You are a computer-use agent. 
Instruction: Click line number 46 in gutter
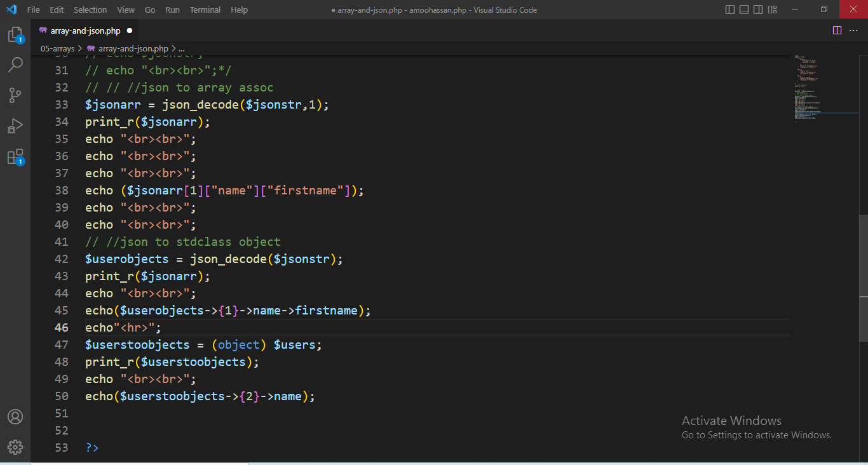[x=62, y=328]
